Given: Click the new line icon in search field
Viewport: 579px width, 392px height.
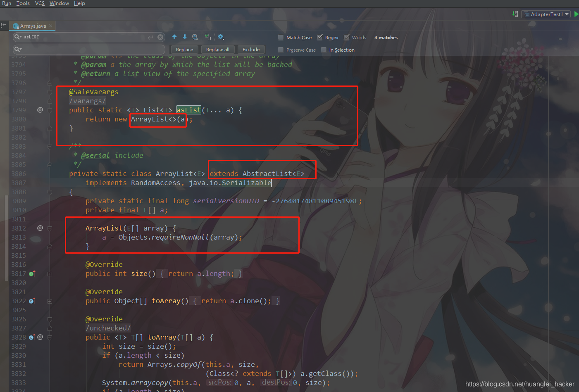Looking at the screenshot, I should click(x=150, y=37).
